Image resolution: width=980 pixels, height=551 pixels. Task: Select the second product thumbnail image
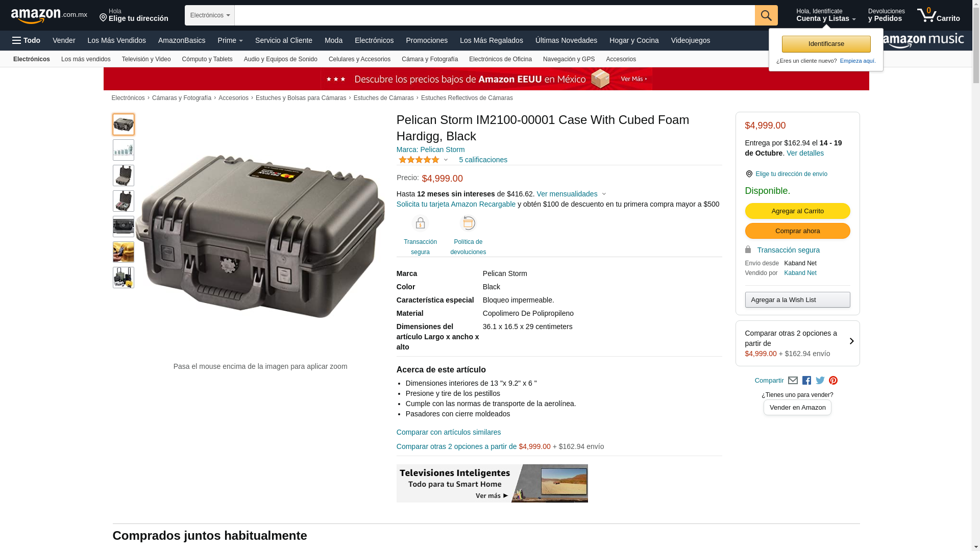(x=124, y=150)
